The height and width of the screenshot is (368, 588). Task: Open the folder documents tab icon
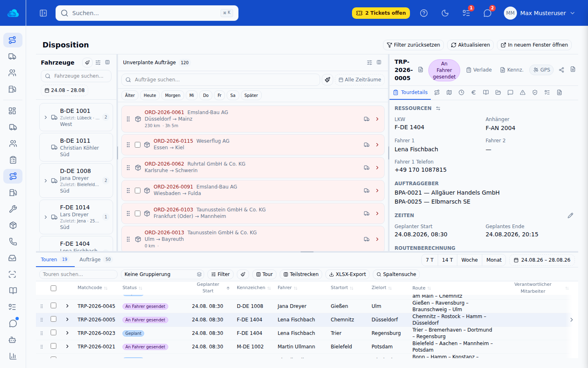tap(498, 92)
